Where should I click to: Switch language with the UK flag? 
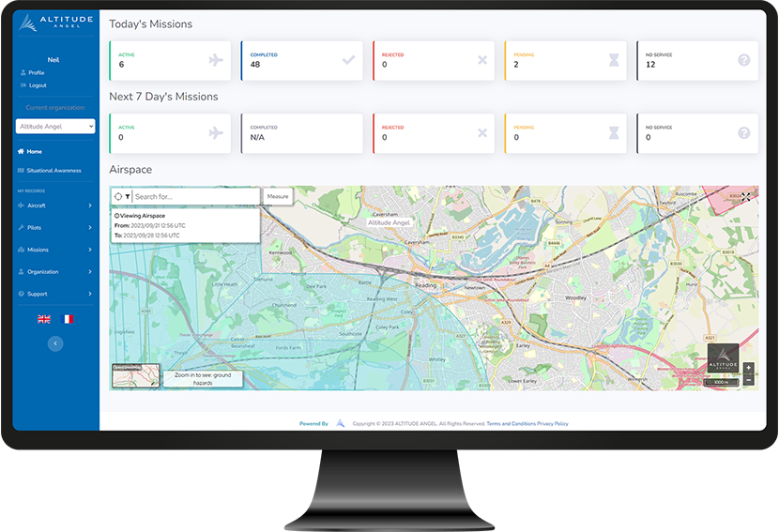pos(44,319)
